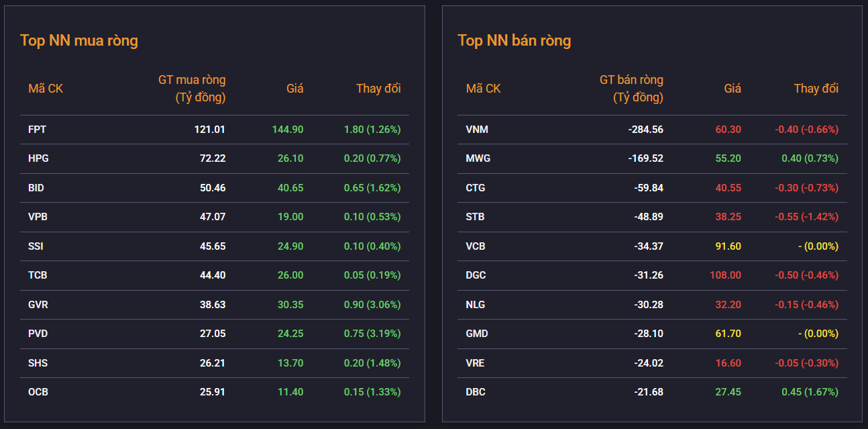868x429 pixels.
Task: Click VNM net sell value -284.56
Action: pyautogui.click(x=646, y=130)
